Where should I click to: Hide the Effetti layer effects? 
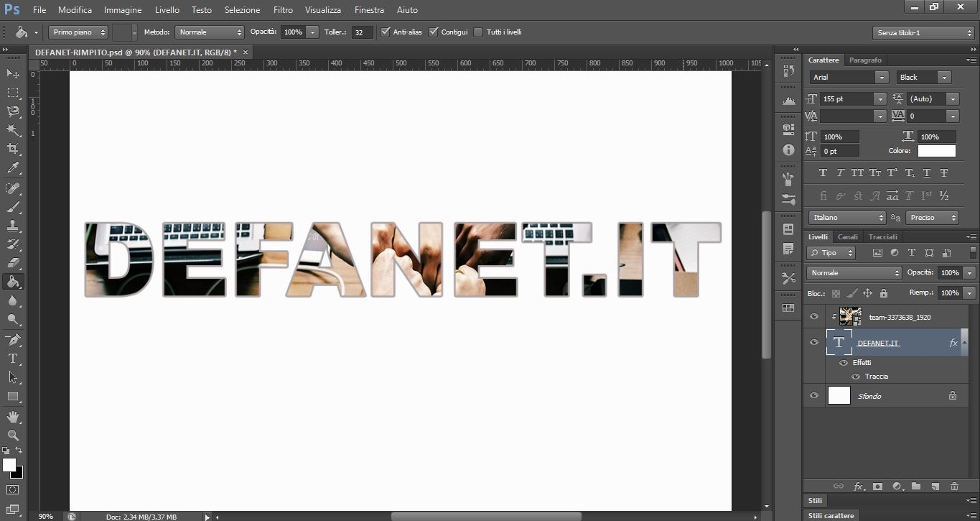click(x=844, y=363)
